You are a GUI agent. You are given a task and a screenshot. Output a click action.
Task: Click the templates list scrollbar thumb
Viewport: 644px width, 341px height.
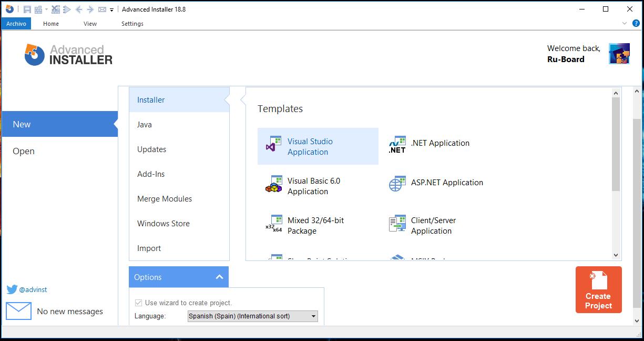pyautogui.click(x=616, y=144)
